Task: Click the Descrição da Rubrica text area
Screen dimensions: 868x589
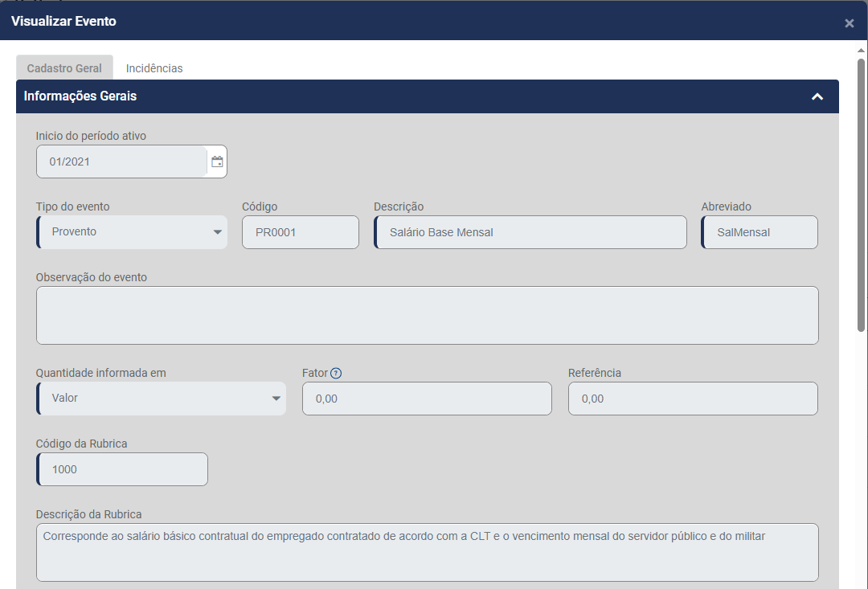Action: (x=427, y=552)
